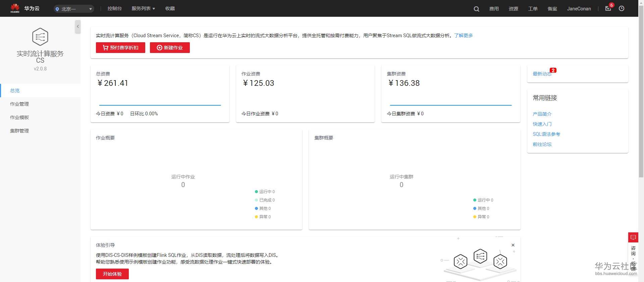Click the 集群资费 amount ¥136.38

[x=404, y=83]
